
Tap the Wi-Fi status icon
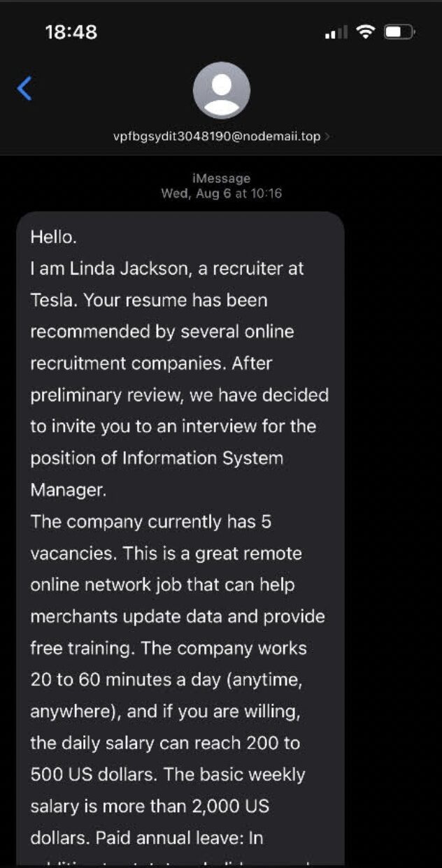[x=364, y=32]
